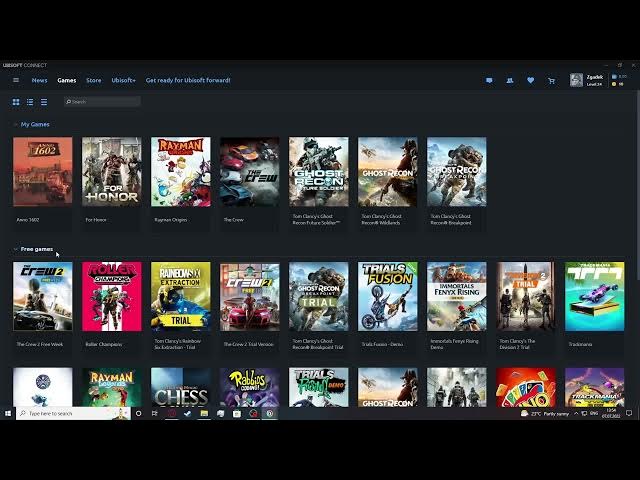Click the user profile avatar
Screen dimensions: 640x480
(576, 80)
